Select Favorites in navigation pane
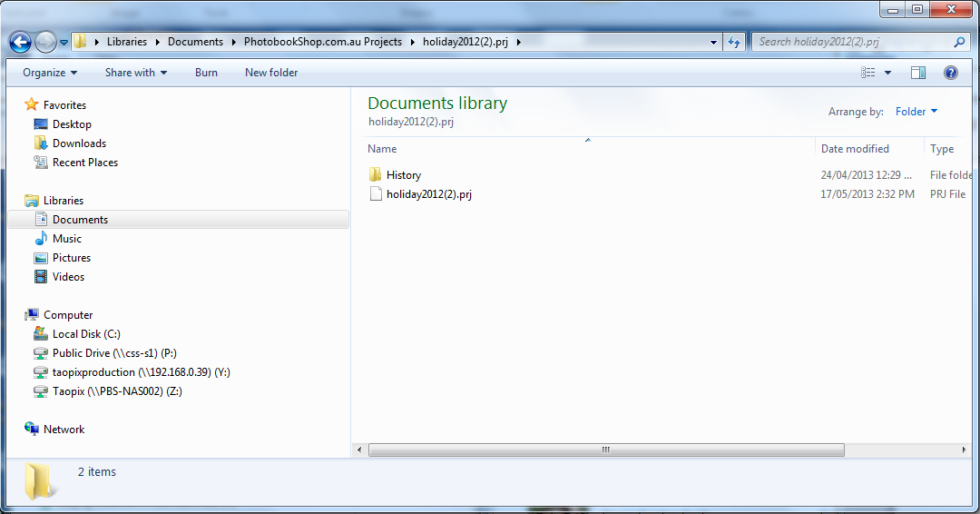980x514 pixels. (x=65, y=105)
